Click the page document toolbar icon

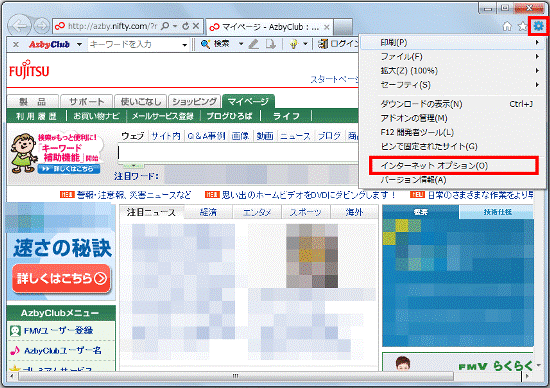click(270, 44)
